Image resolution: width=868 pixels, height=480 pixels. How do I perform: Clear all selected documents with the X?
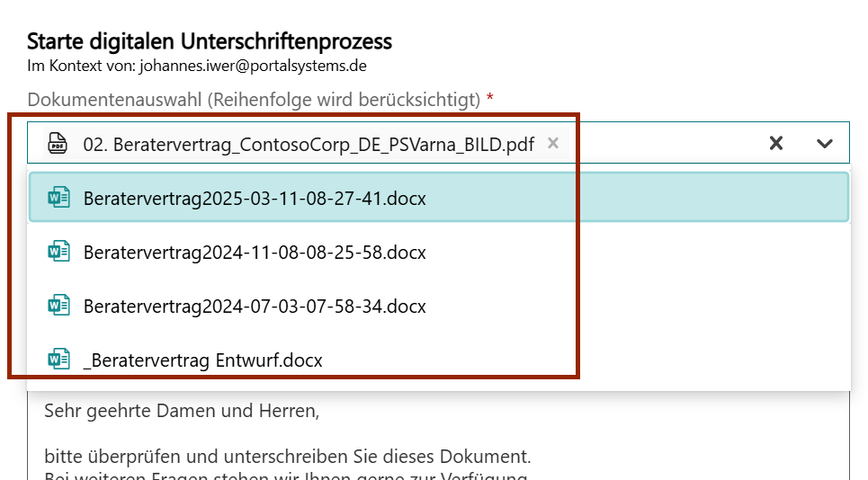tap(776, 143)
